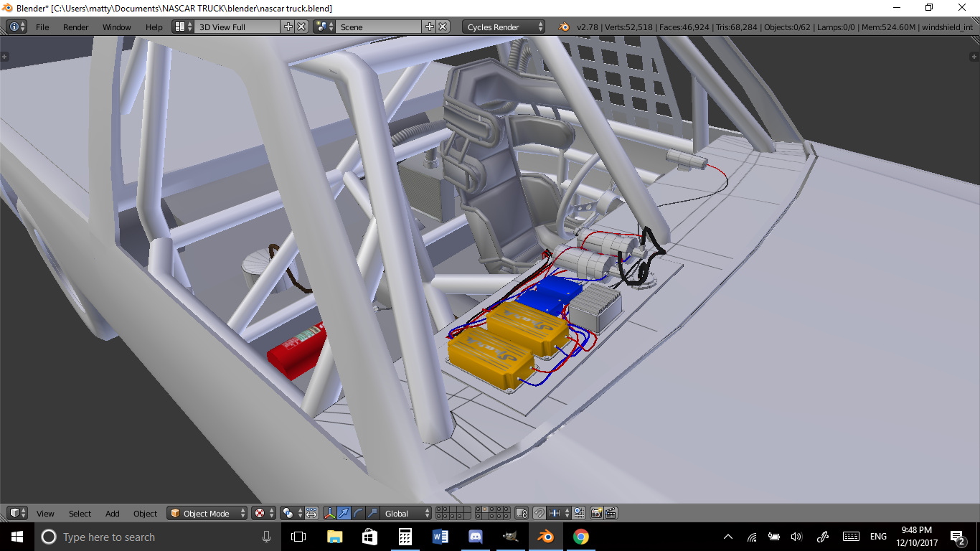The width and height of the screenshot is (980, 551).
Task: Toggle the 3D manipulator widget
Action: [330, 513]
